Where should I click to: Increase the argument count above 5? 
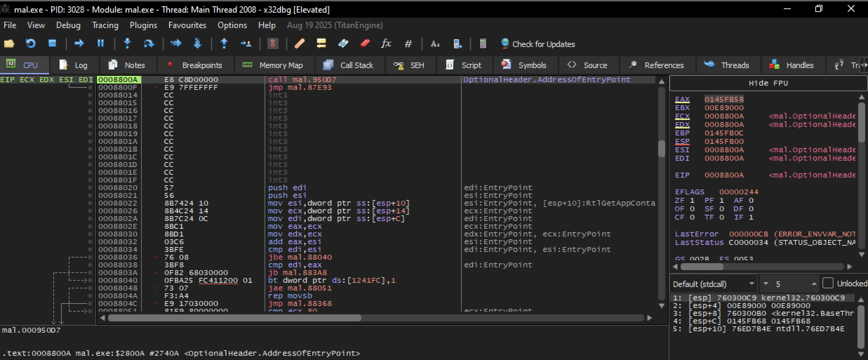point(814,284)
